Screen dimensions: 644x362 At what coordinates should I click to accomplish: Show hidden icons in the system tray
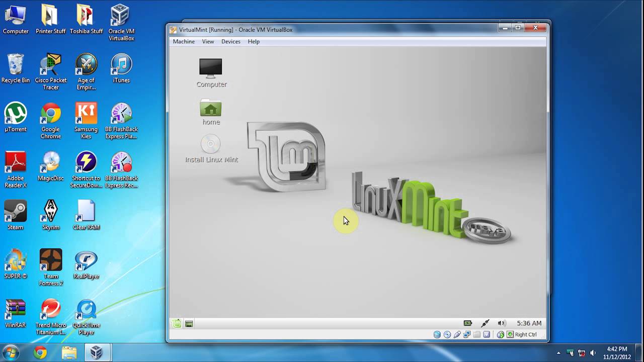click(558, 353)
